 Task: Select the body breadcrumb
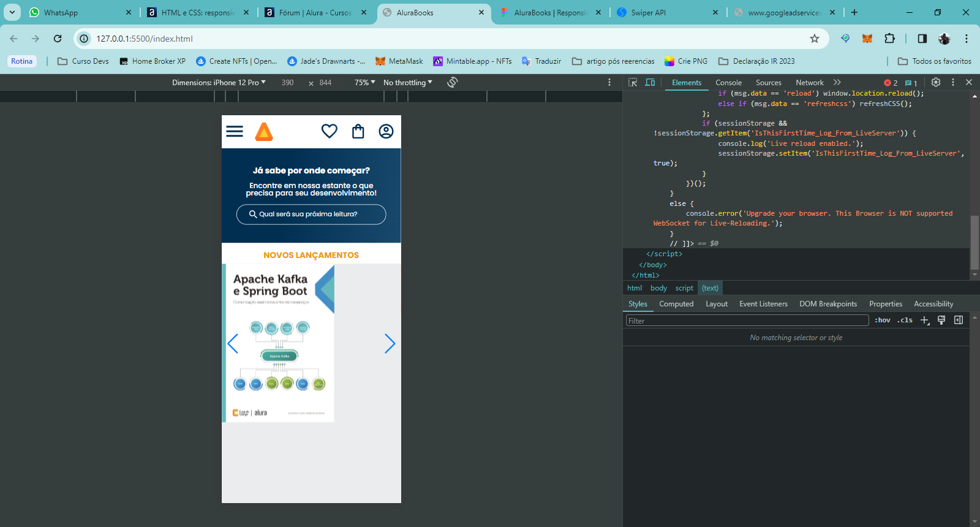click(x=658, y=288)
